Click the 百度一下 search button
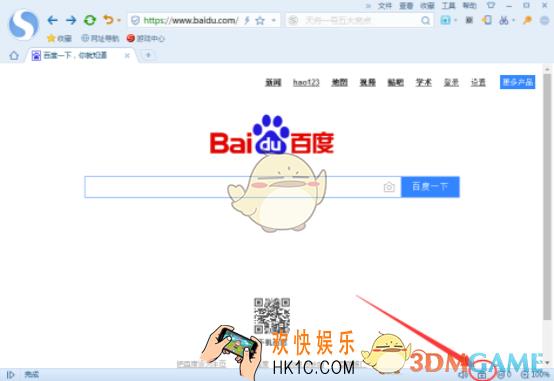 pos(430,187)
